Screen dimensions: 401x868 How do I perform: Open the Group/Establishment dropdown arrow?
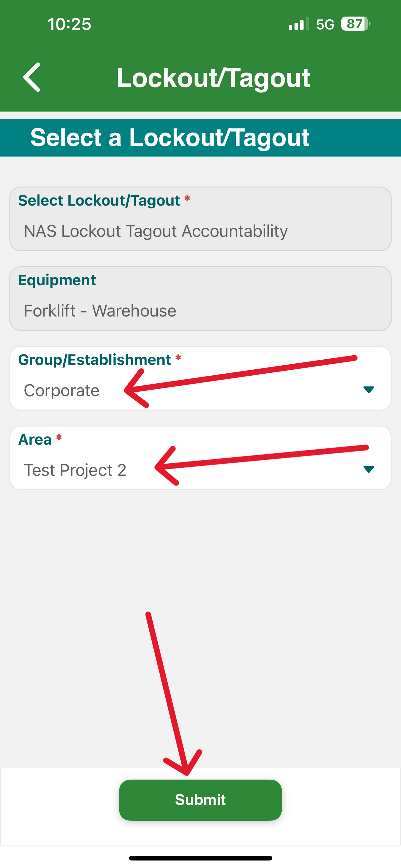click(x=369, y=390)
